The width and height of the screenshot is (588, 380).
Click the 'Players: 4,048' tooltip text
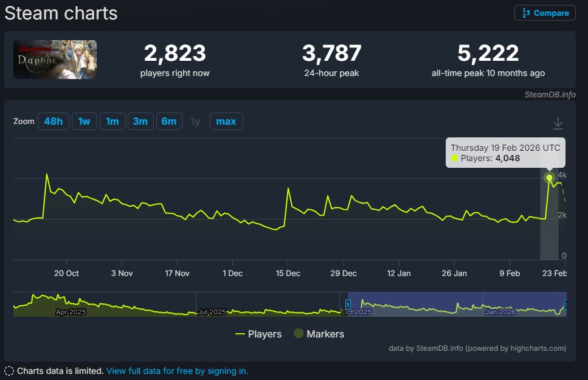(490, 158)
